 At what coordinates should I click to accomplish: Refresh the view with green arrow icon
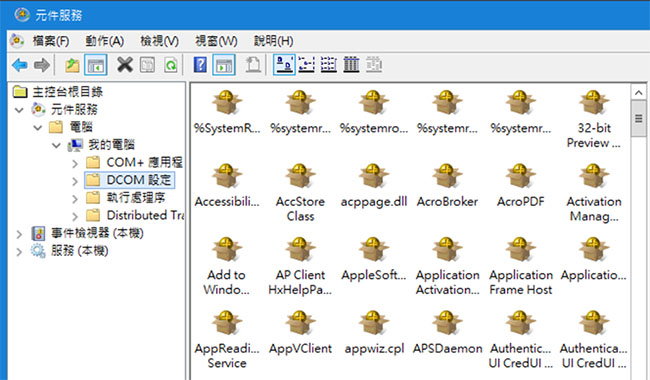click(x=171, y=65)
